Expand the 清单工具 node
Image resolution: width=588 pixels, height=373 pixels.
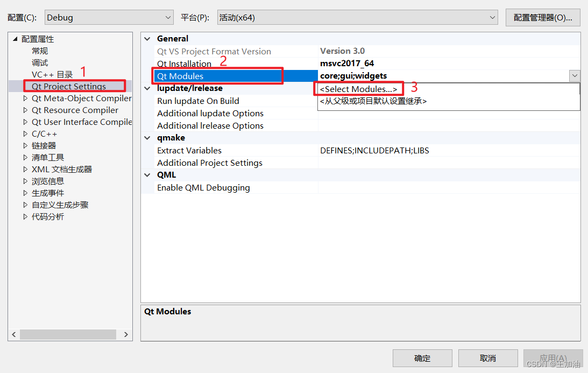click(25, 158)
